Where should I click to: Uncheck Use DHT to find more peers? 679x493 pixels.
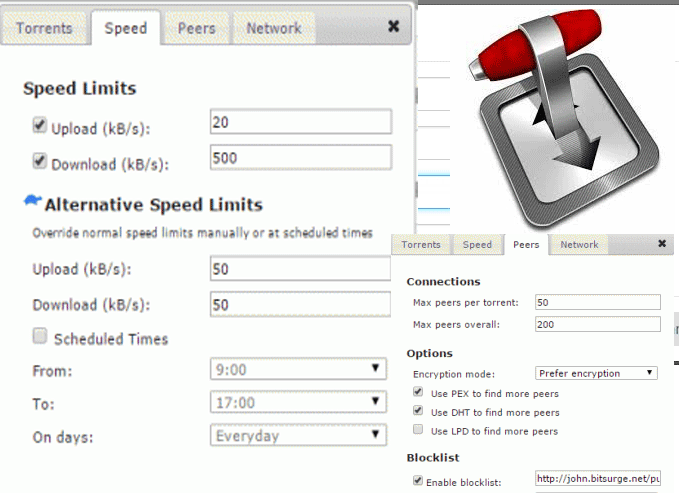click(419, 411)
